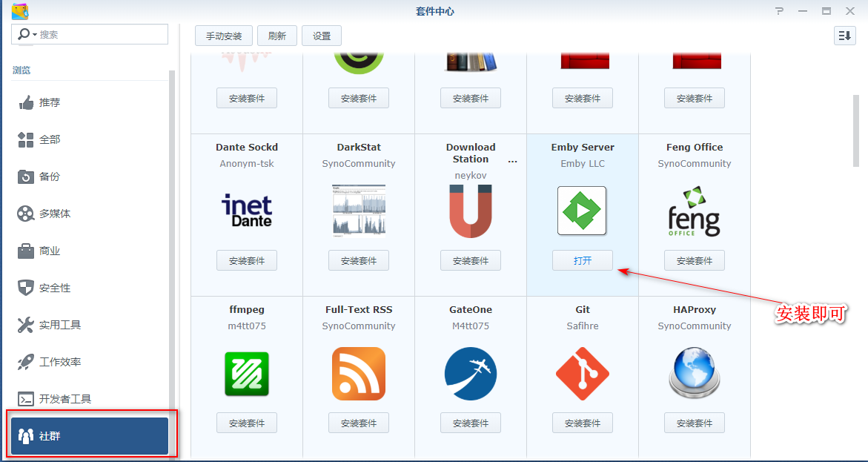Click the film reel icon beside 多媒体
This screenshot has height=462, width=868.
coord(26,214)
